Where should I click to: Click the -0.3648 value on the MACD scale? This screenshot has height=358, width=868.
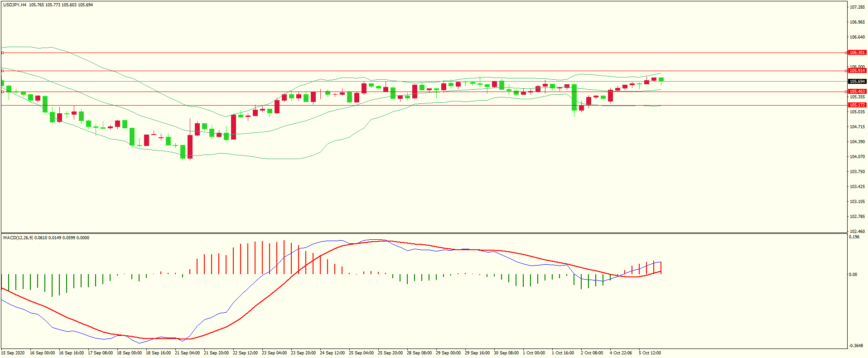click(x=856, y=345)
